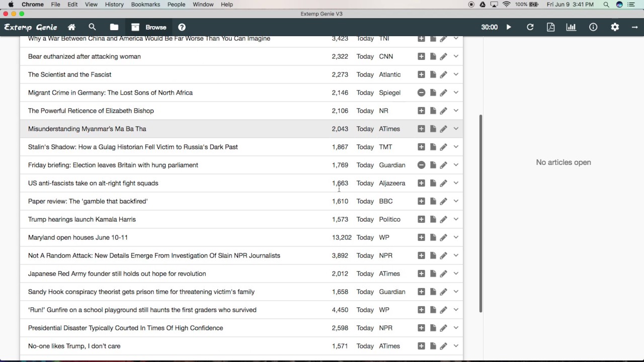Expand 'US anti-fascists' row chevron
Screen dimensions: 644x362
(456, 183)
